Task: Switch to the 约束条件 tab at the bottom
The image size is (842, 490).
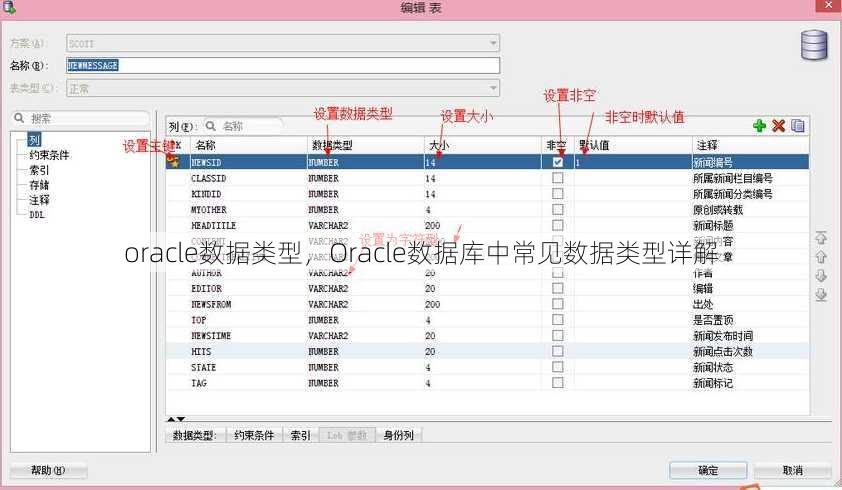Action: [x=254, y=435]
